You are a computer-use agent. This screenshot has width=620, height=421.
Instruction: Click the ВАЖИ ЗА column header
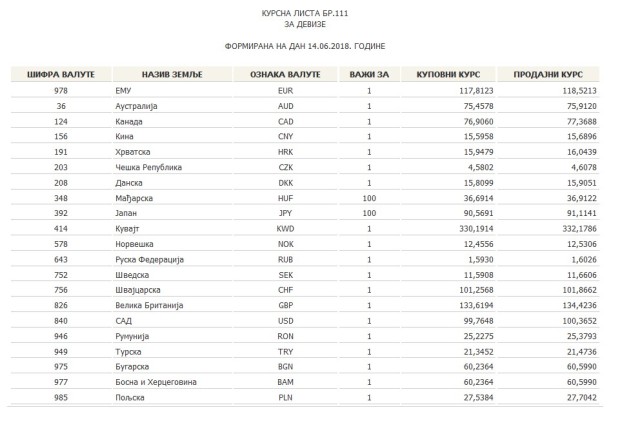(x=369, y=74)
